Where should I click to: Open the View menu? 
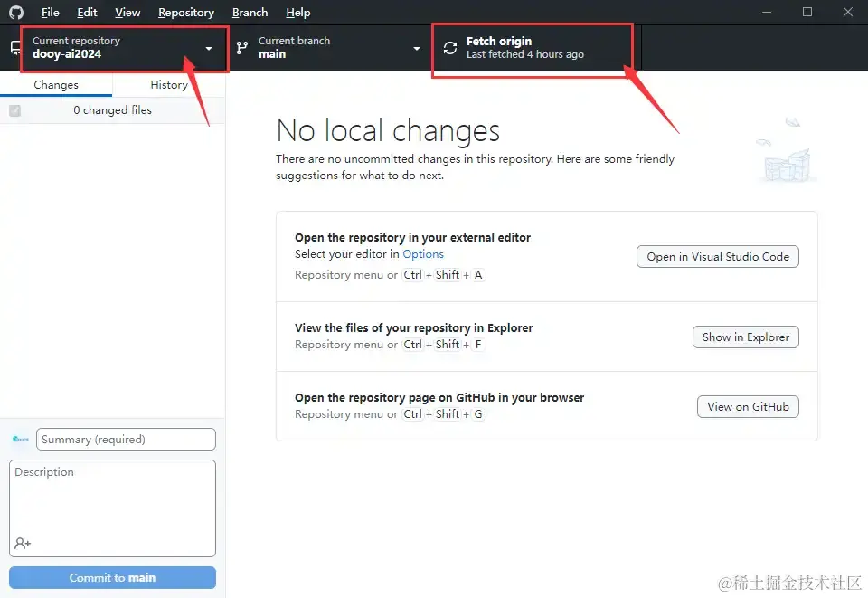127,12
